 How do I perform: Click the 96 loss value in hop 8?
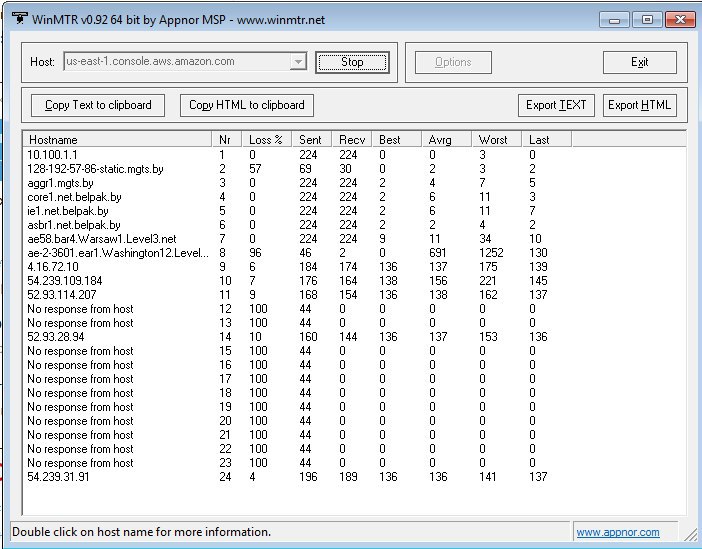click(255, 253)
